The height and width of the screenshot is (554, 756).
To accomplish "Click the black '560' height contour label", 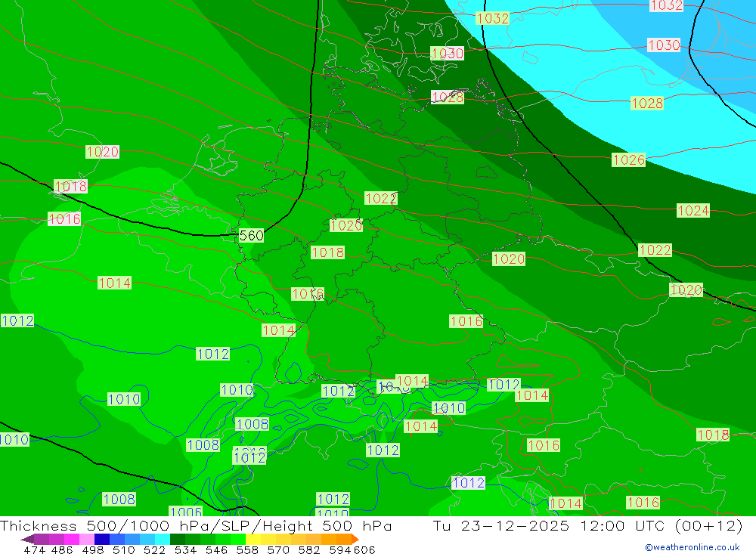I will (251, 235).
